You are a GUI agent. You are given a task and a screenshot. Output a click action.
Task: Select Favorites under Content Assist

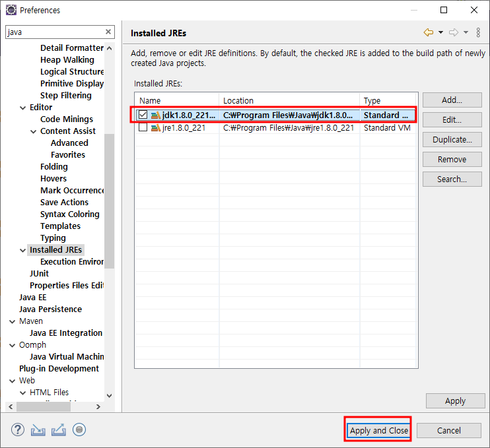pyautogui.click(x=68, y=154)
